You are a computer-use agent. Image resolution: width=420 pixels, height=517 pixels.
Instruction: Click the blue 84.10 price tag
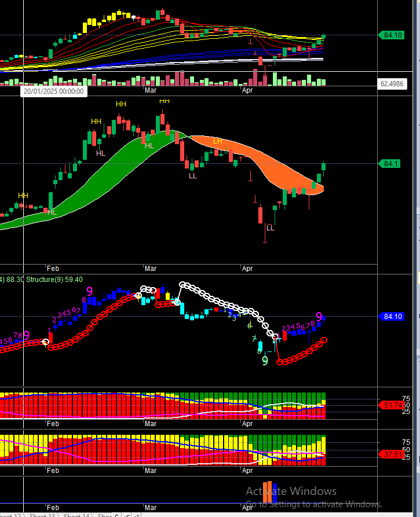tap(392, 317)
